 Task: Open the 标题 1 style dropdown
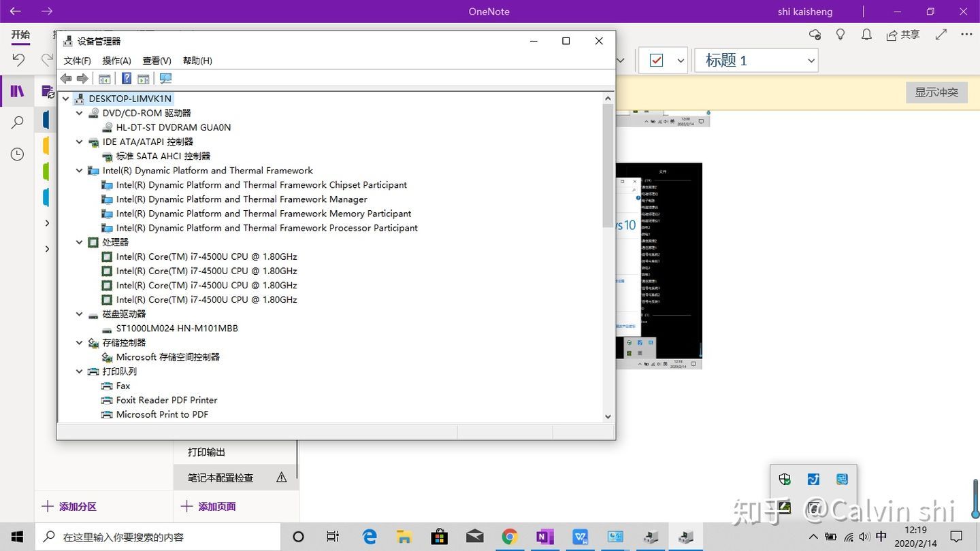[756, 61]
